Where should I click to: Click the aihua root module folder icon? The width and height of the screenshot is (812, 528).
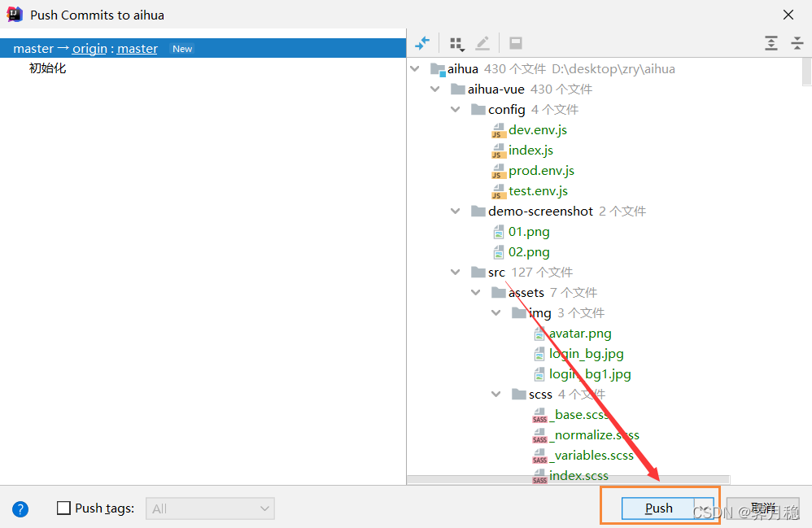(438, 69)
